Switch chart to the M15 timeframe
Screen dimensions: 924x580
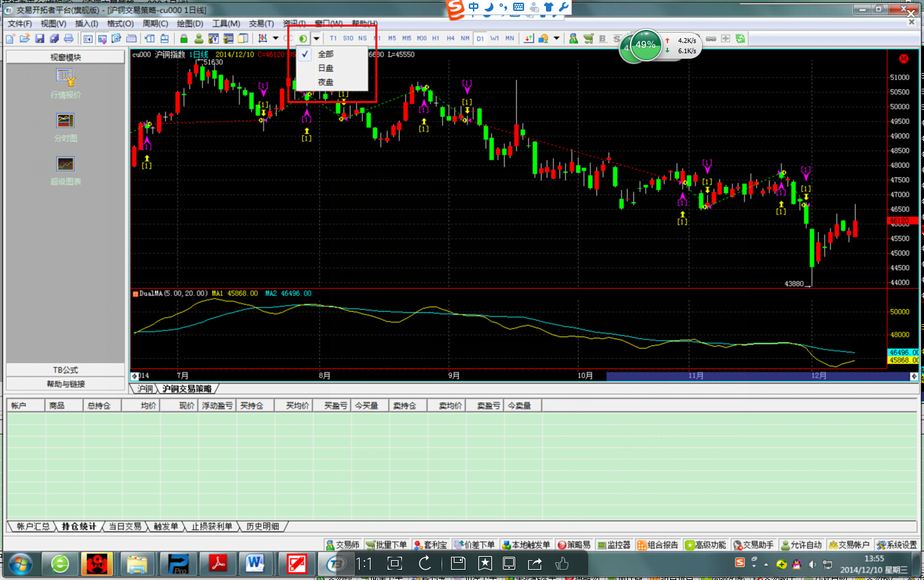407,38
